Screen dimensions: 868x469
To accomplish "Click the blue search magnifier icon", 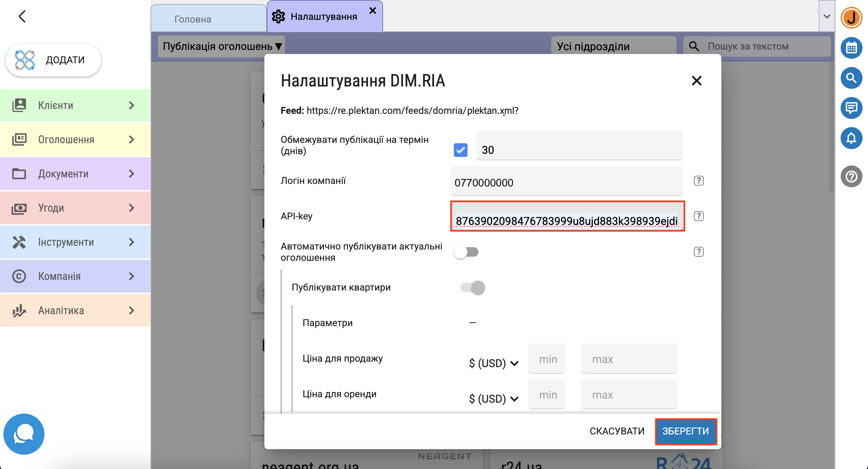I will (851, 78).
